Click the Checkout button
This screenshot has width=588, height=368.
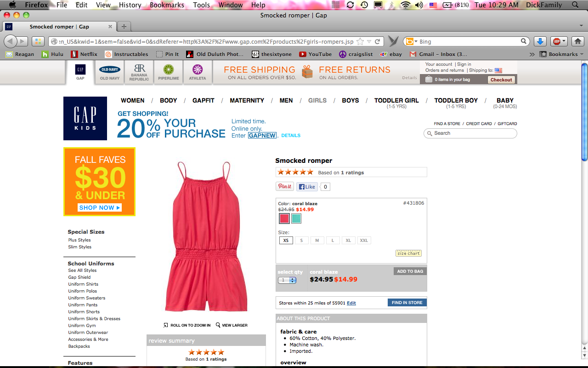pyautogui.click(x=501, y=80)
